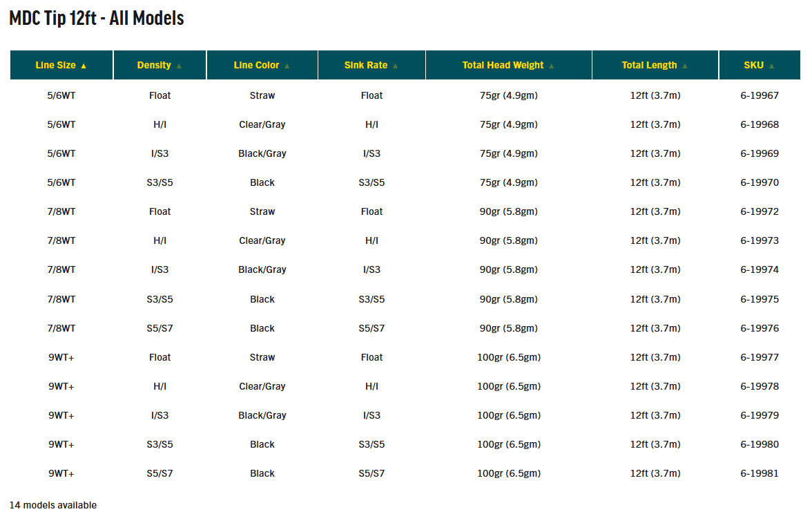Screen dimensions: 812x514
Task: Click Total Head Weight sort arrow
Action: click(551, 66)
